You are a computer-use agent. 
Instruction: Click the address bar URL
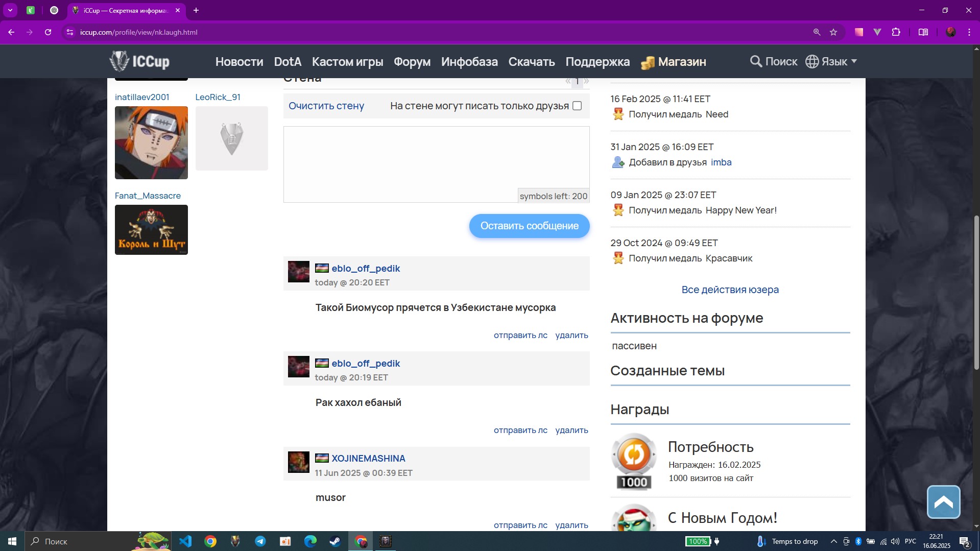(139, 32)
